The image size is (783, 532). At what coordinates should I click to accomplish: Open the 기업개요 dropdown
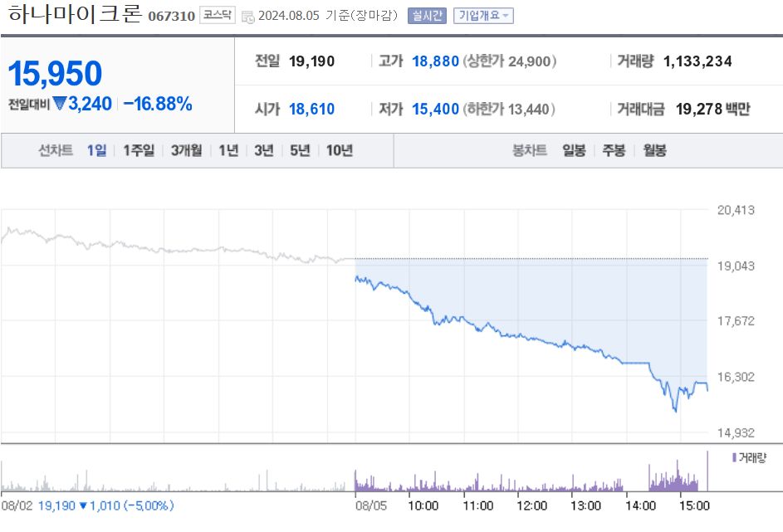(483, 16)
